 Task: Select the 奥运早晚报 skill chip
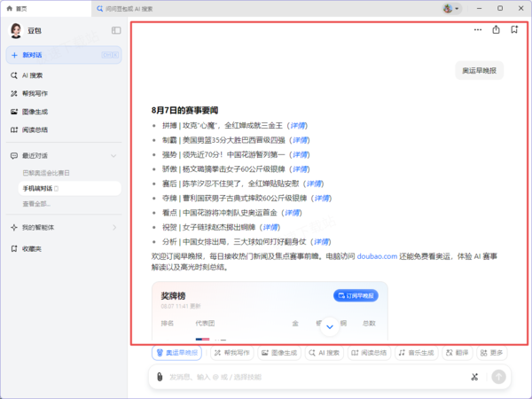click(176, 353)
